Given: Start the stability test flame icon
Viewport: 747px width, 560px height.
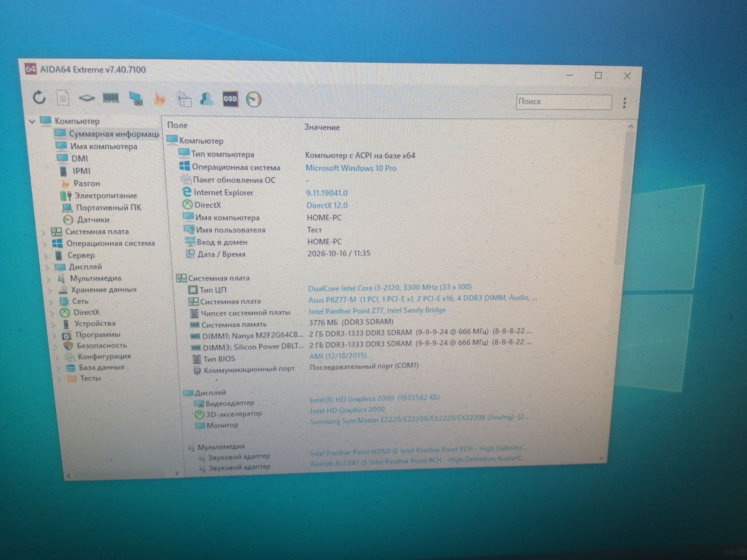Looking at the screenshot, I should point(159,98).
